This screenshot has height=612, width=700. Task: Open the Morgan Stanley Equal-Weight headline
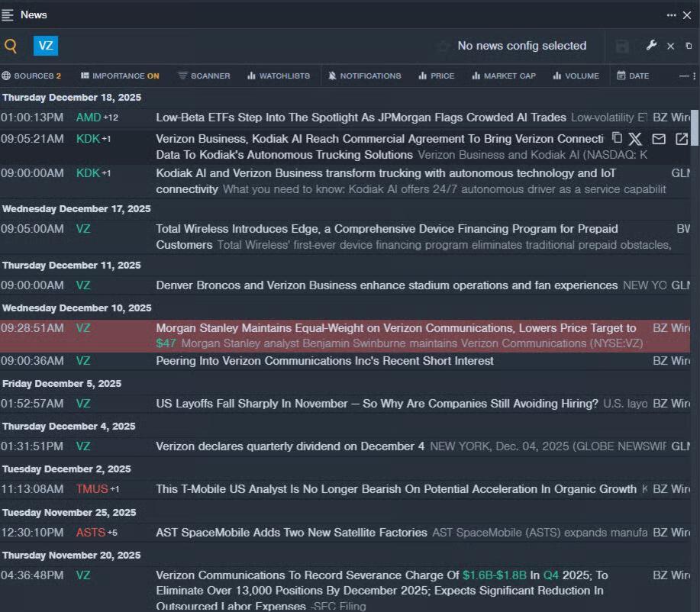[x=395, y=328]
